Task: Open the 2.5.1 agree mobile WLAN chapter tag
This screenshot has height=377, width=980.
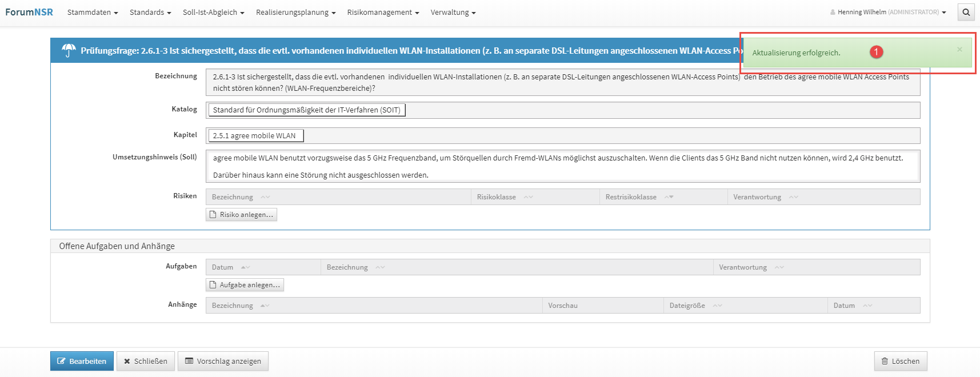Action: [x=256, y=136]
